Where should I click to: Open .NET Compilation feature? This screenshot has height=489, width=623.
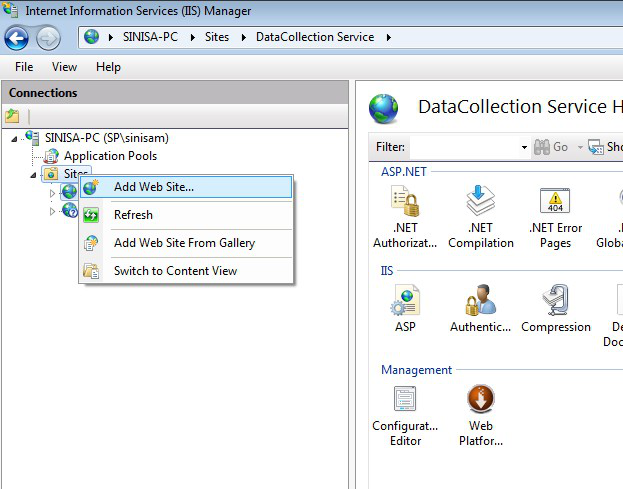click(481, 216)
